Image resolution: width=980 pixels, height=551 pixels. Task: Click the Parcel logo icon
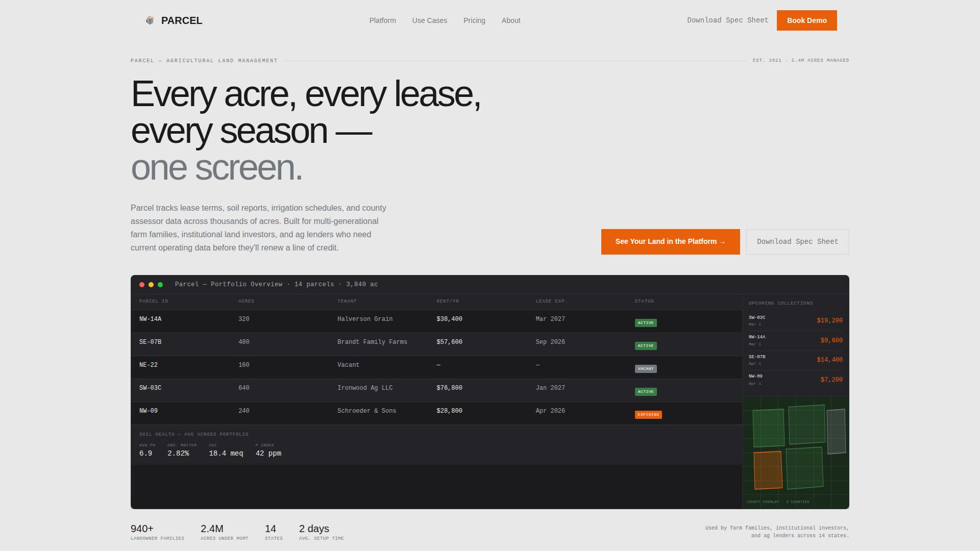pos(150,20)
